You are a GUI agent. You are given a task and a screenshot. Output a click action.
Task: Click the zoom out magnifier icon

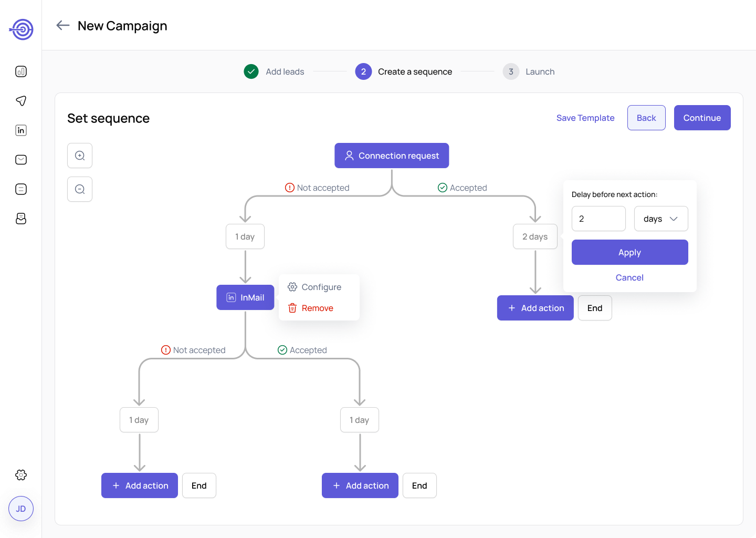tap(80, 189)
